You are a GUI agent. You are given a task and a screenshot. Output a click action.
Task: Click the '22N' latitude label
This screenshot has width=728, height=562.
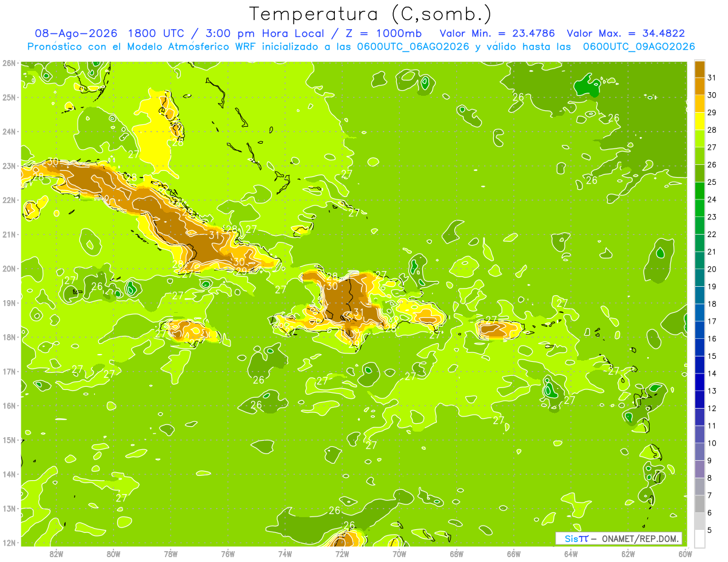tap(9, 200)
